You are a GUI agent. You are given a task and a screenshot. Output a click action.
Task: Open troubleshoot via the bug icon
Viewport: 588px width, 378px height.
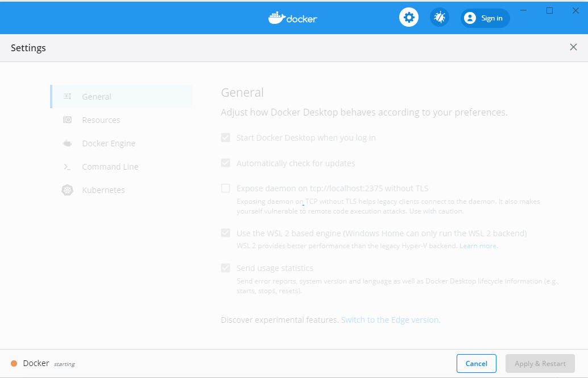click(x=440, y=17)
